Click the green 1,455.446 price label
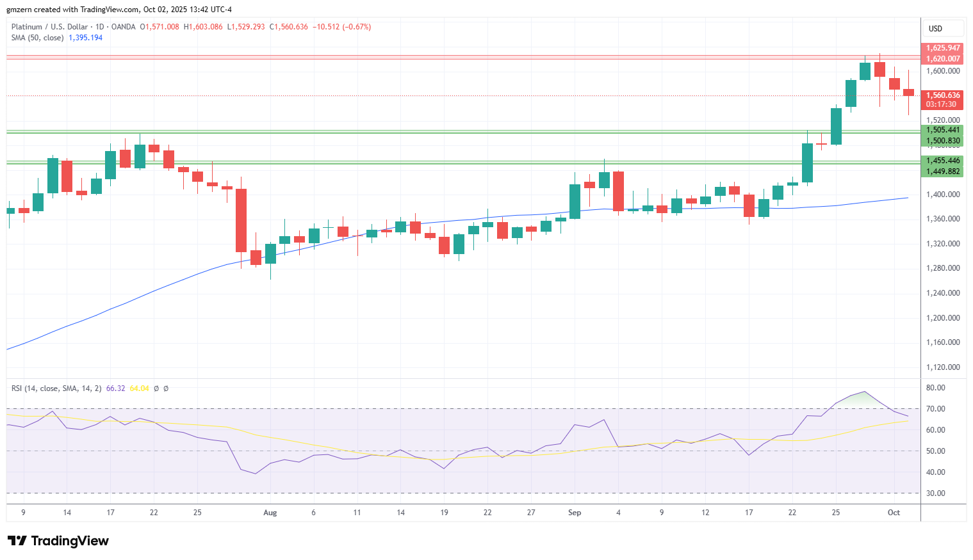 click(x=943, y=161)
